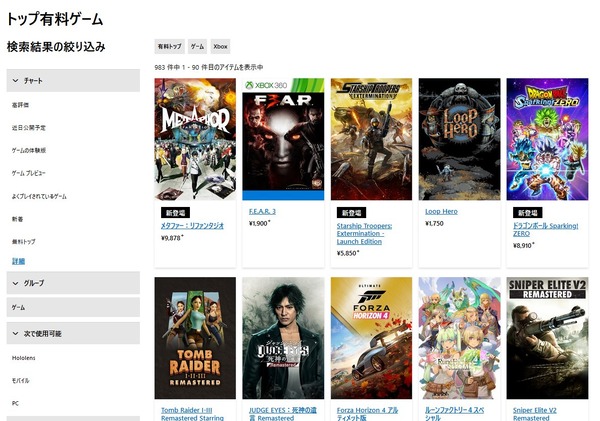The width and height of the screenshot is (600, 421).
Task: Open the Loop Hero cover art
Action: click(x=459, y=139)
